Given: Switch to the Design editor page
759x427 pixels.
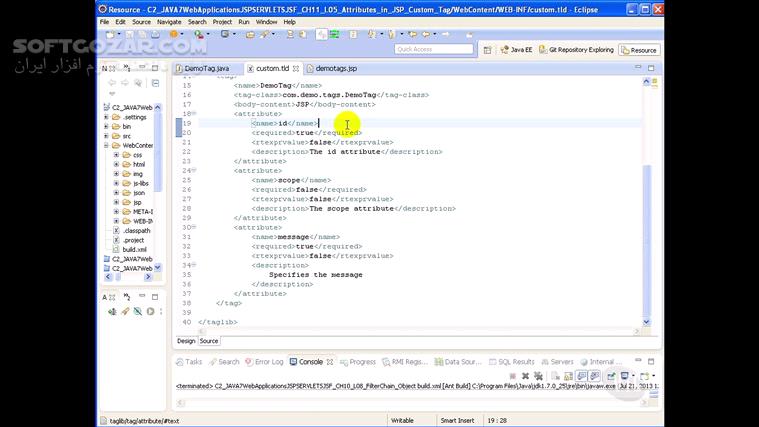Looking at the screenshot, I should [186, 341].
